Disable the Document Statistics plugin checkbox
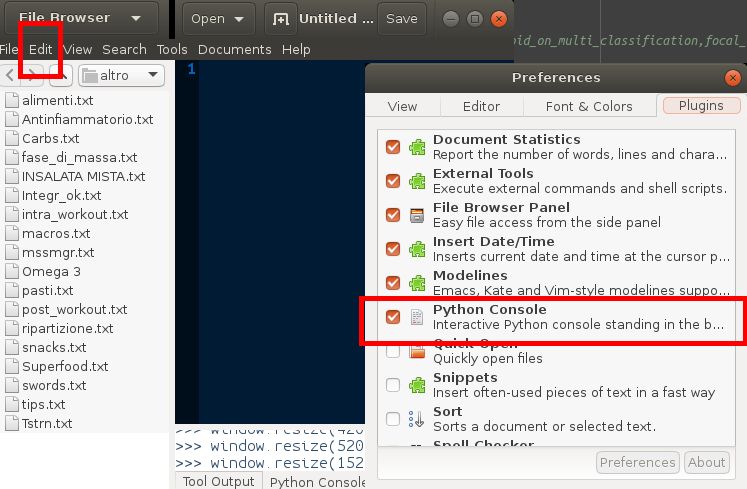This screenshot has height=489, width=747. (x=393, y=147)
